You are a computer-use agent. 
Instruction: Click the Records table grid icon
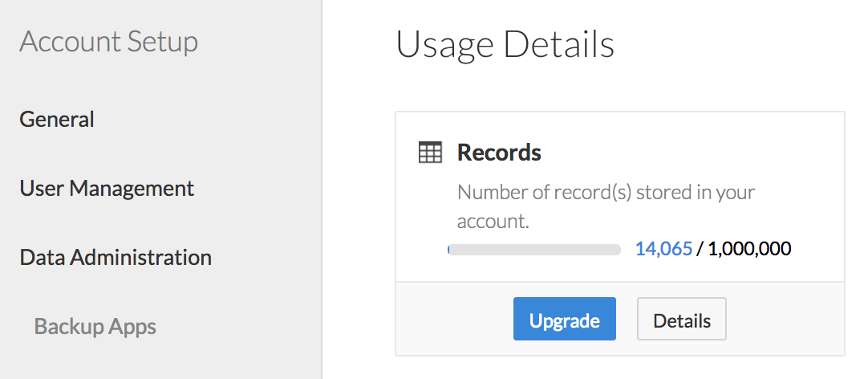(430, 153)
